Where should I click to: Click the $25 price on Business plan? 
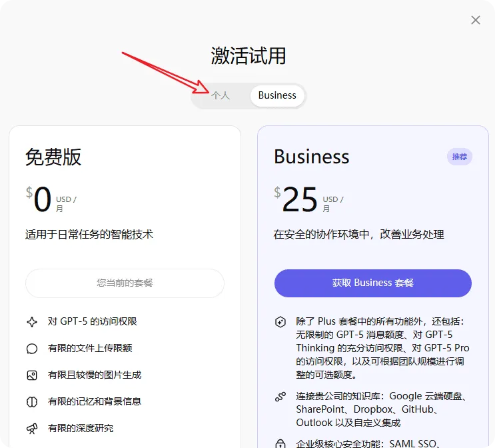click(x=296, y=199)
